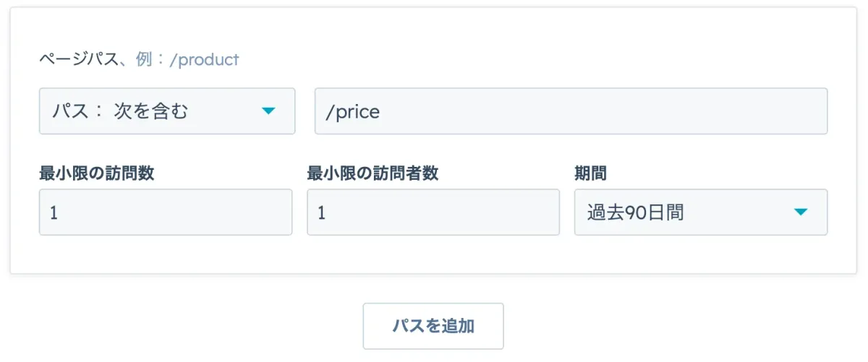Image resolution: width=868 pixels, height=362 pixels.
Task: Open the "パス： 次を含む" condition dropdown
Action: pyautogui.click(x=167, y=111)
